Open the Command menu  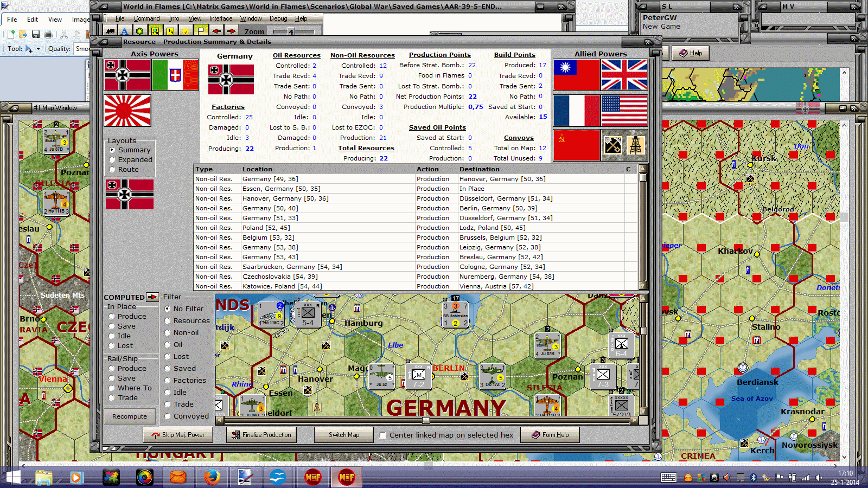pyautogui.click(x=146, y=18)
